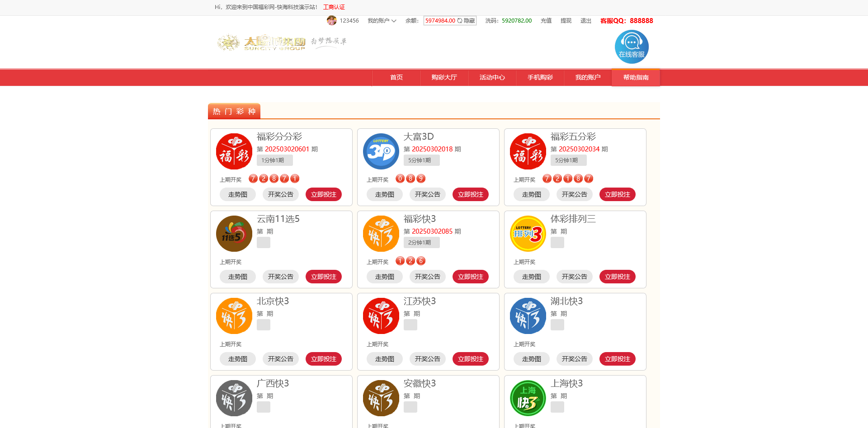Viewport: 868px width, 428px height.
Task: Open the 云南11选5 game icon
Action: (234, 234)
